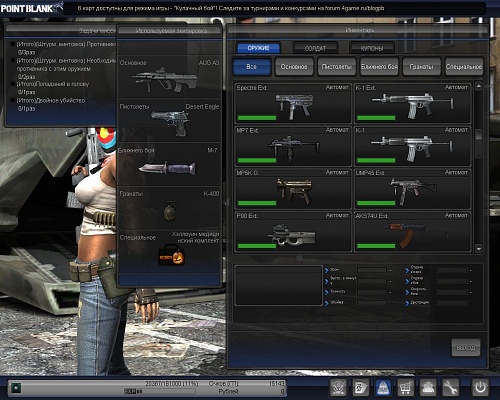Click the scrolling news ticker text

point(231,8)
